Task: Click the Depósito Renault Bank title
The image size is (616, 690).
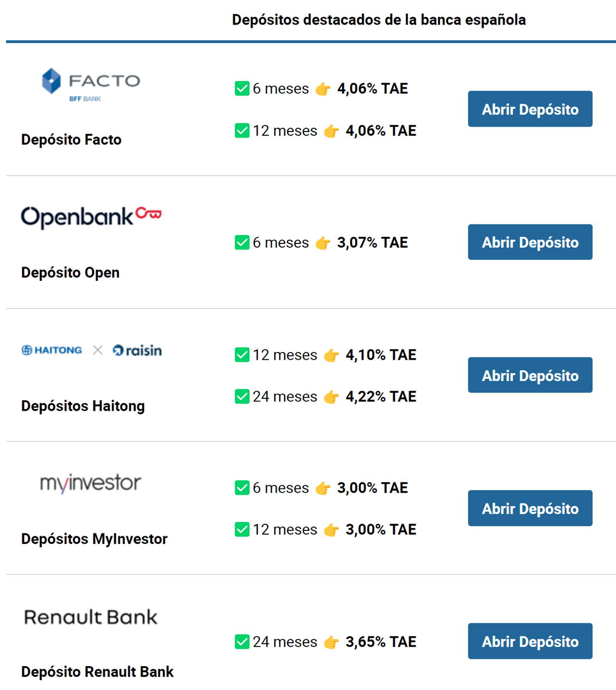Action: [97, 672]
